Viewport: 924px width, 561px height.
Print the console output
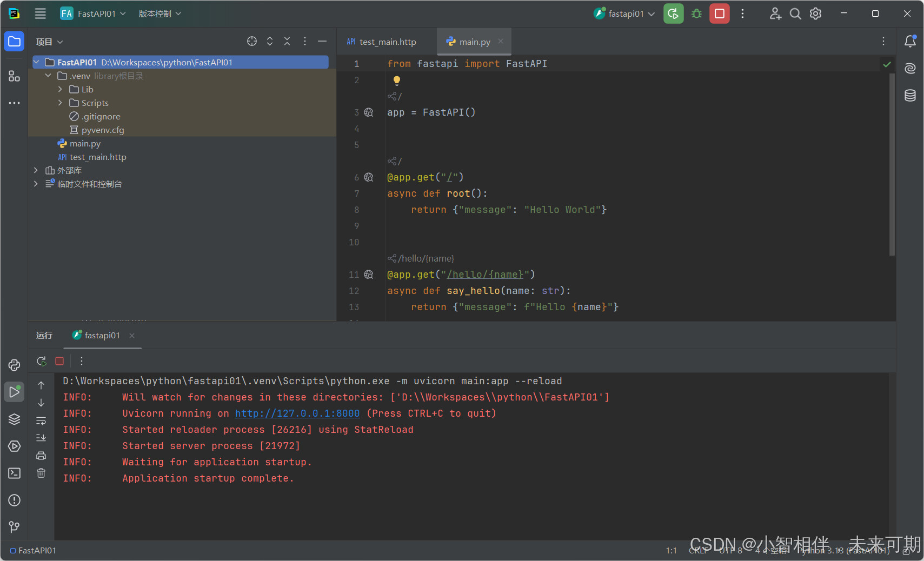(41, 456)
